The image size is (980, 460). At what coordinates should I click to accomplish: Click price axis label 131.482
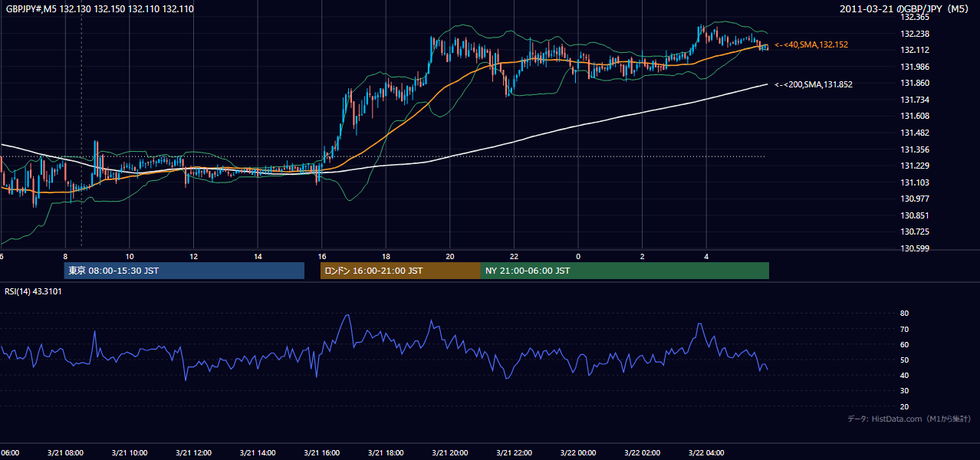[x=914, y=133]
